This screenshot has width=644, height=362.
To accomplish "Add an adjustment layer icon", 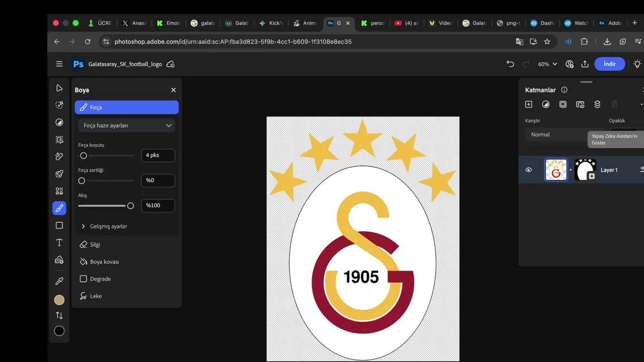I will coord(545,104).
